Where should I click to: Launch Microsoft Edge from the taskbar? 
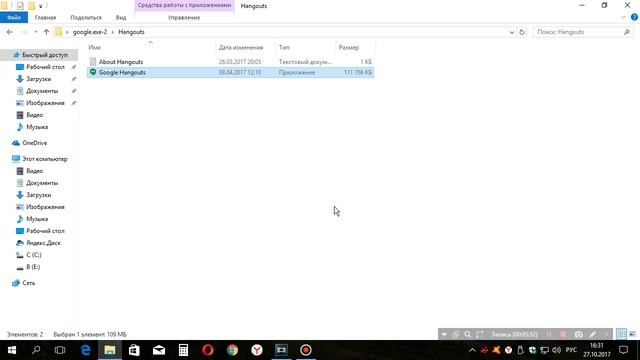tap(85, 350)
